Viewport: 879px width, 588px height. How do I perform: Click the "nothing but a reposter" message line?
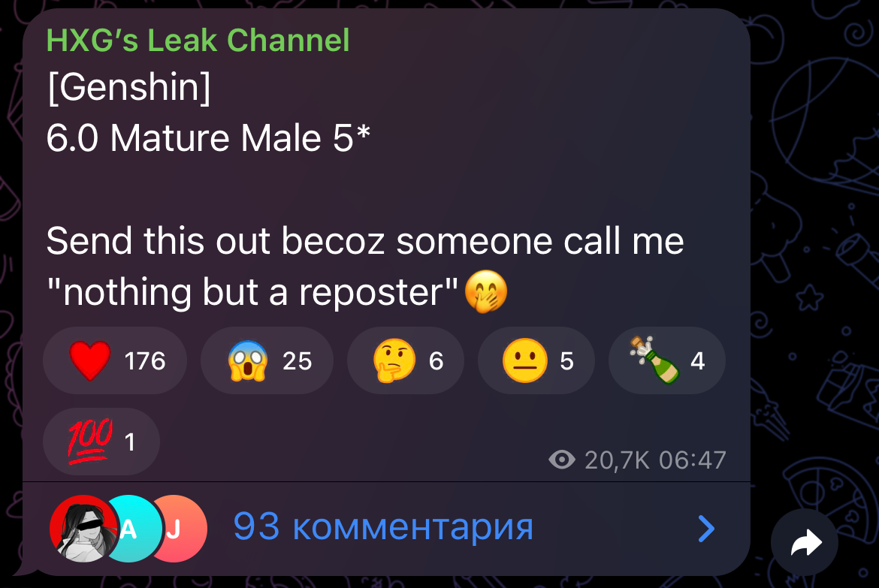point(252,292)
